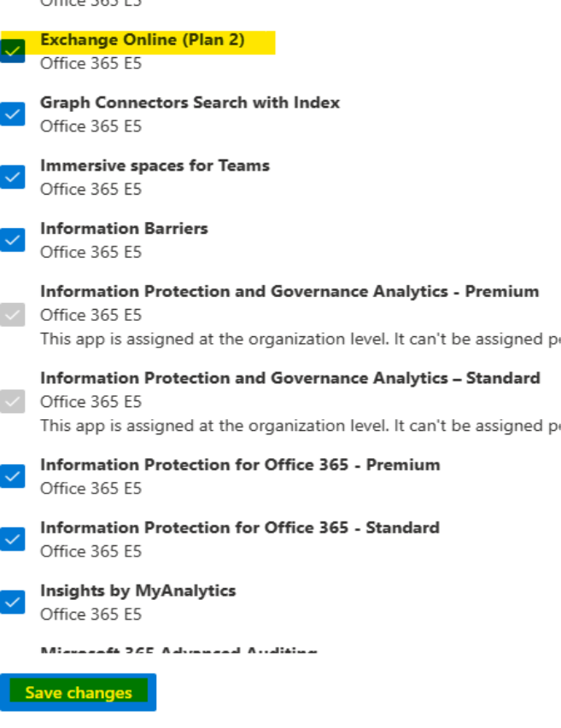Disable Information Protection for Office 365 Standard
This screenshot has width=561, height=728.
(11, 539)
